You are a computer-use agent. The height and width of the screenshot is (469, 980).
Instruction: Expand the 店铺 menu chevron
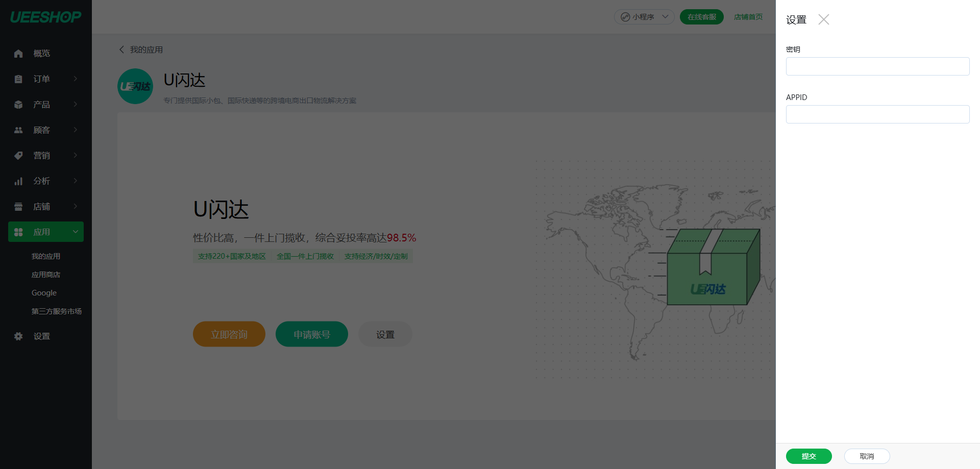click(x=76, y=206)
